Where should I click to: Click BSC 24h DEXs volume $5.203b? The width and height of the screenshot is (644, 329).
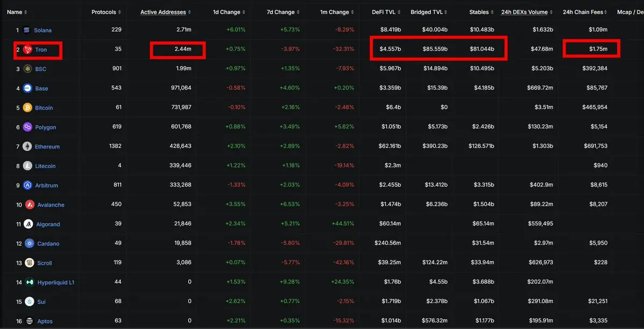click(542, 69)
